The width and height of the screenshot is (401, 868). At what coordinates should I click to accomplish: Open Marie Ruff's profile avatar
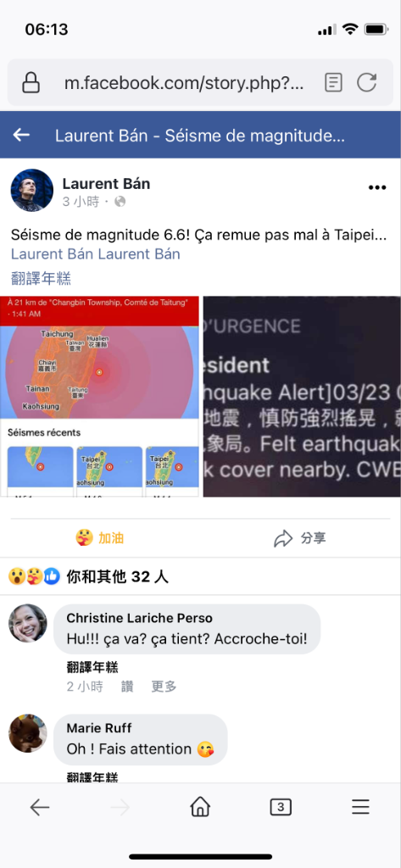pyautogui.click(x=28, y=733)
